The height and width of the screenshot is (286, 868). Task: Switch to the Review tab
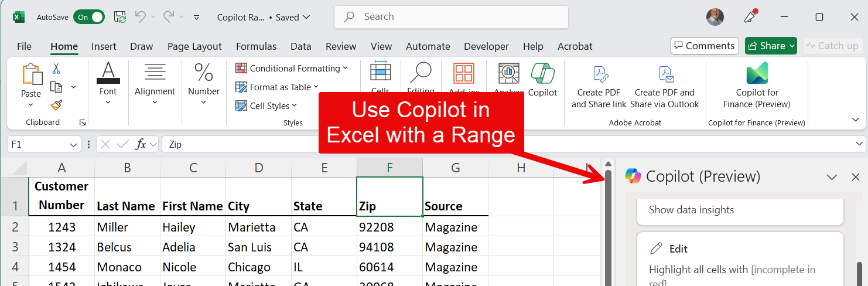[341, 46]
